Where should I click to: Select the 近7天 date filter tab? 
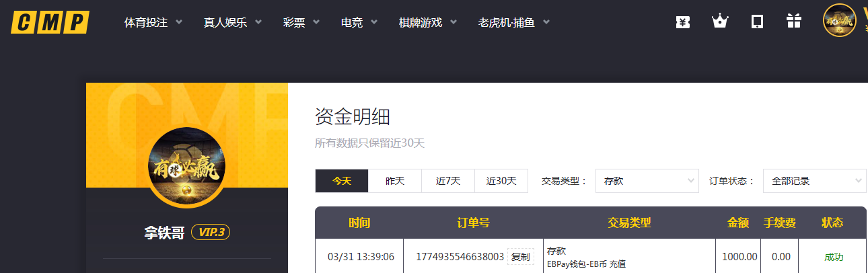click(x=448, y=181)
